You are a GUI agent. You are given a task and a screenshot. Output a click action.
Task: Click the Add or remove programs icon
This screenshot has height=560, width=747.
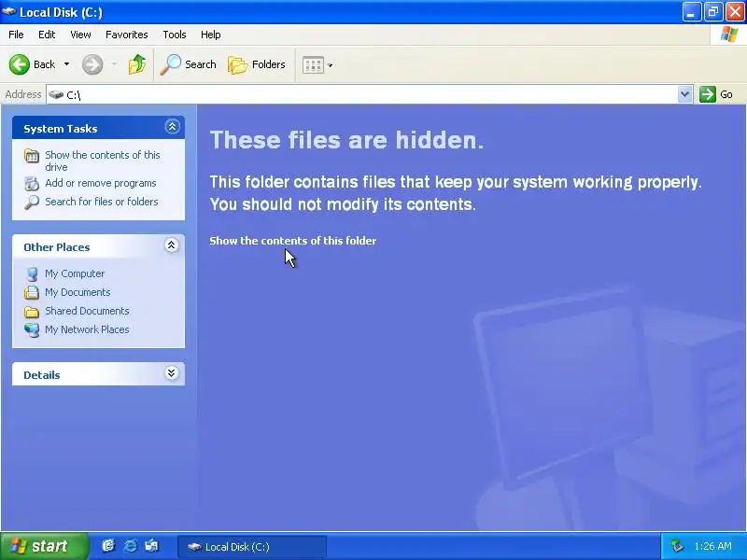click(32, 183)
